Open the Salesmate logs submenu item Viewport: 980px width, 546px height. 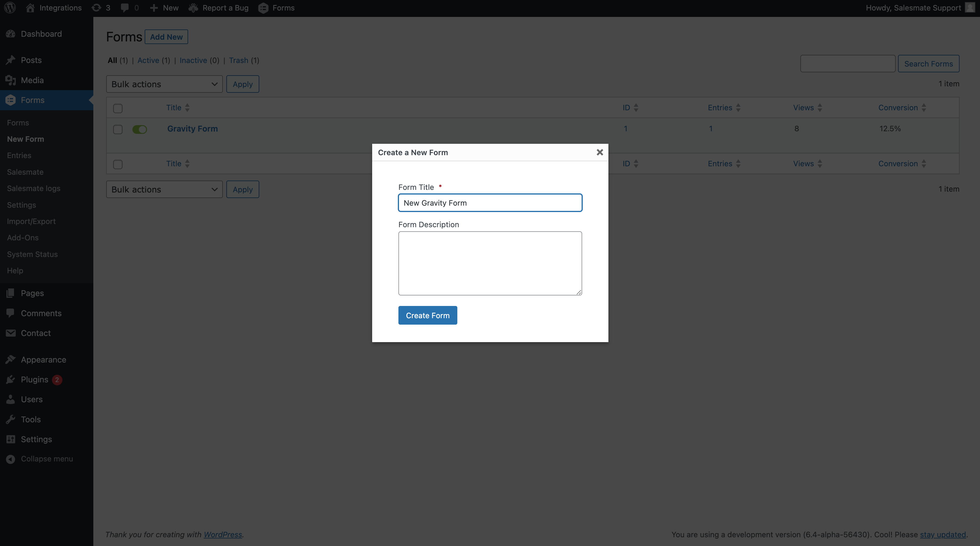point(34,188)
